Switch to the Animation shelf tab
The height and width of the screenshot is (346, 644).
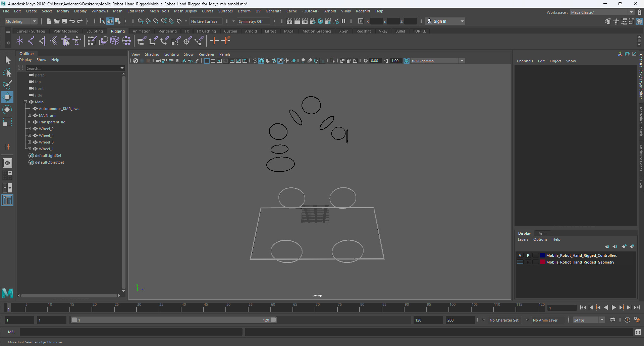[x=142, y=31]
